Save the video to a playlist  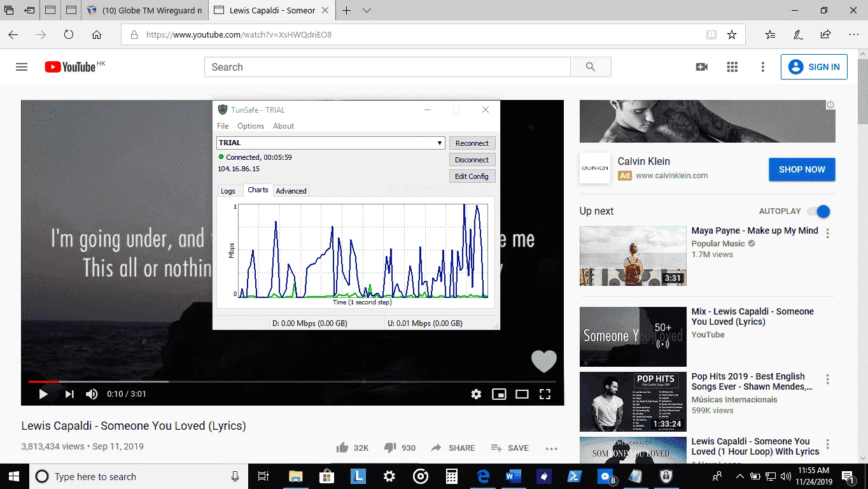[509, 448]
